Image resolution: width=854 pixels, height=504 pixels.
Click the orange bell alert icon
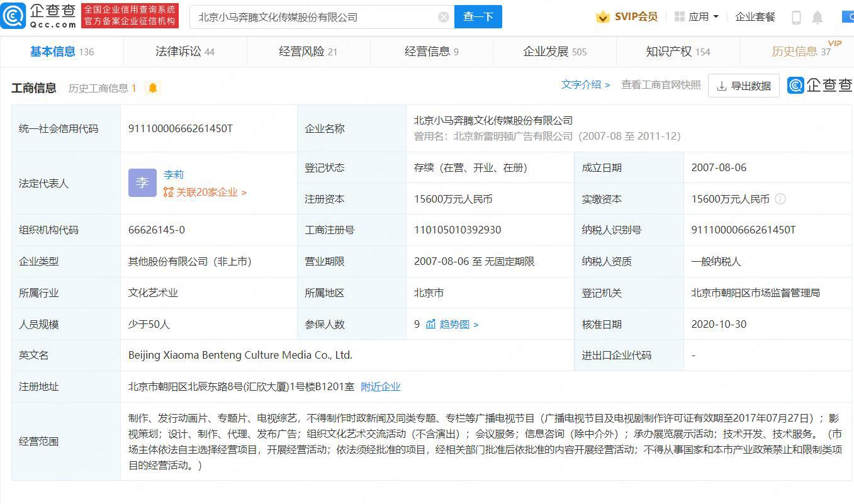152,88
